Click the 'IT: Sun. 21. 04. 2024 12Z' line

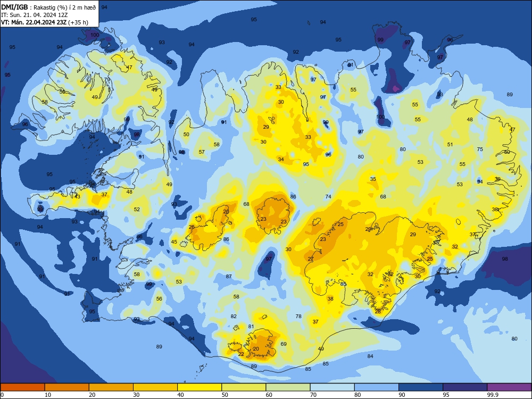(x=35, y=15)
